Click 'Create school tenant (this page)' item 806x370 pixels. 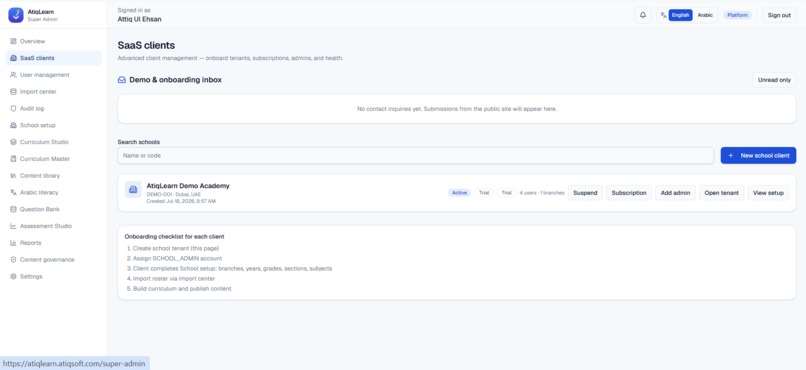(x=176, y=248)
